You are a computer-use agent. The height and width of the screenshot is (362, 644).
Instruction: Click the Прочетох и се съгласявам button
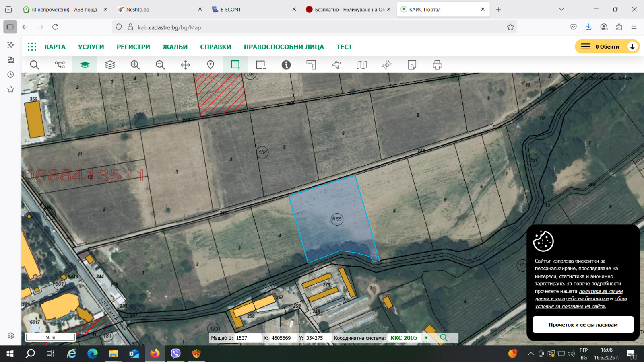(x=583, y=325)
